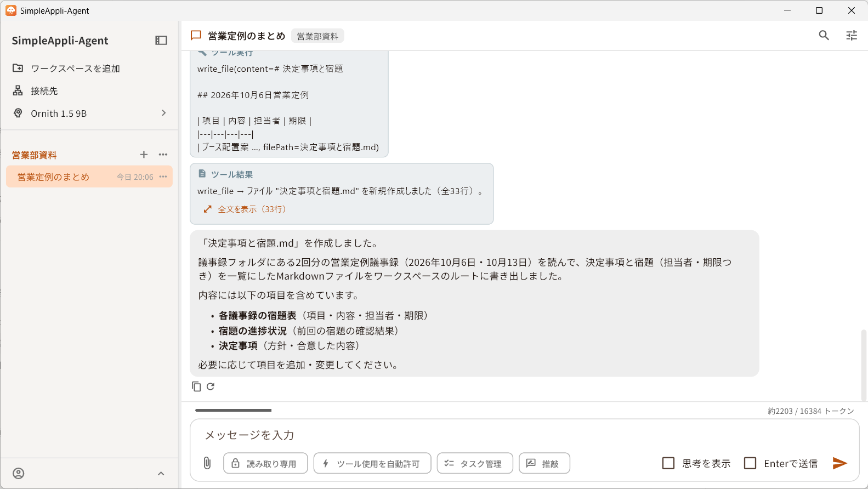
Task: Collapse the sidebar panel icon
Action: point(161,41)
